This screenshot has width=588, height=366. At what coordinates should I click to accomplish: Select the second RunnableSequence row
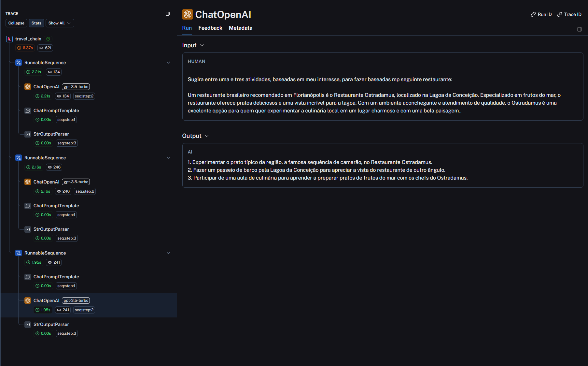(x=89, y=162)
